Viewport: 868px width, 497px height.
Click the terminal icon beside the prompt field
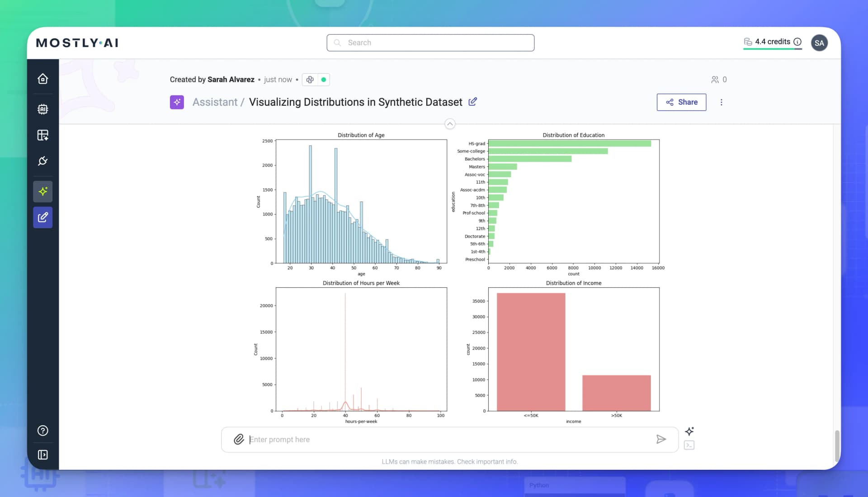(x=689, y=445)
